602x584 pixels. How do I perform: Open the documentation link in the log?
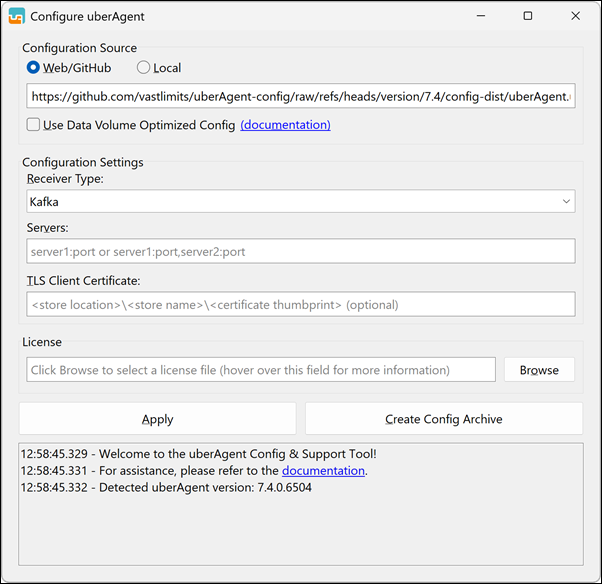pyautogui.click(x=322, y=470)
